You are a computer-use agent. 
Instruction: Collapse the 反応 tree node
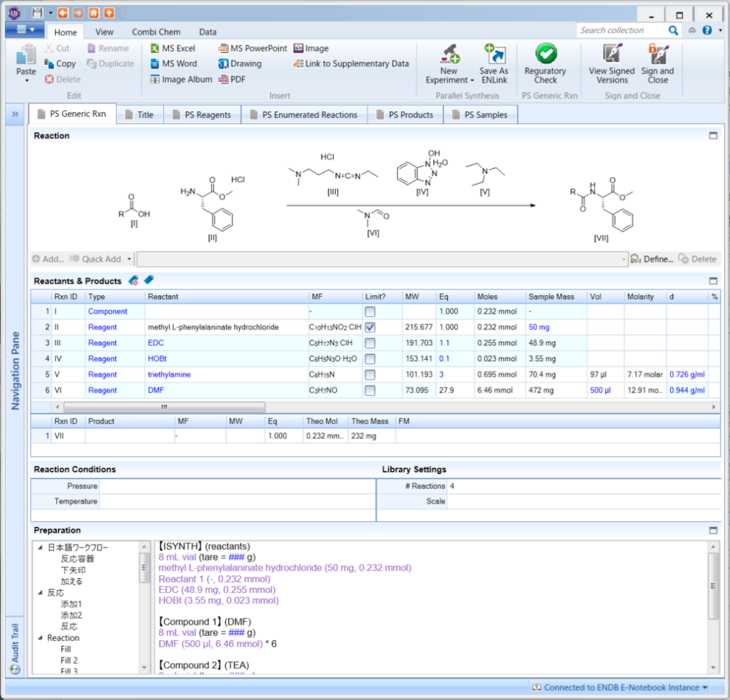click(x=41, y=593)
